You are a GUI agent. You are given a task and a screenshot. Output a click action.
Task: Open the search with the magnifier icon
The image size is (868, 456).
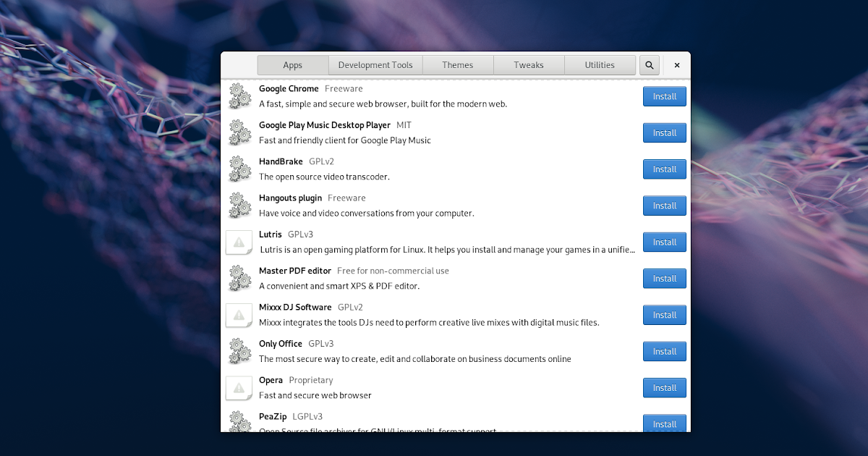[649, 64]
